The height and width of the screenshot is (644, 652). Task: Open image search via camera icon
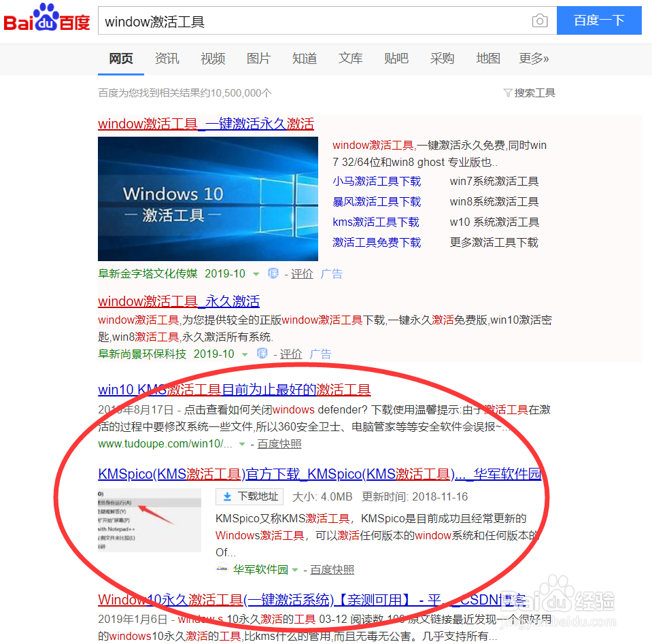point(539,20)
